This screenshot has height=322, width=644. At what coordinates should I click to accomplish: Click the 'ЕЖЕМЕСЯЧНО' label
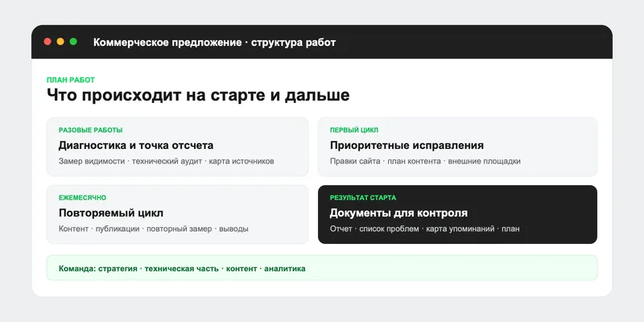[83, 198]
